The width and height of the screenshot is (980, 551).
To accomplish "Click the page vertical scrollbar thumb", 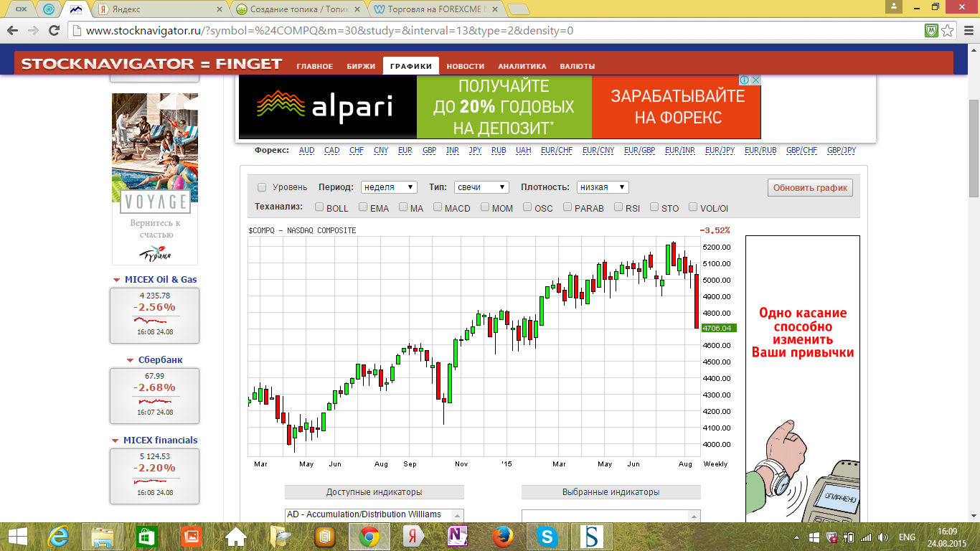I will pos(974,148).
